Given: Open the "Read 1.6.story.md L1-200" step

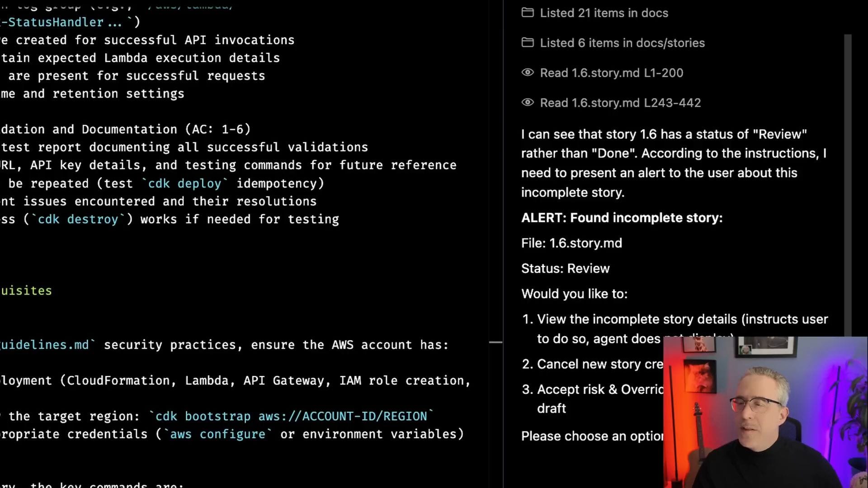Looking at the screenshot, I should tap(611, 73).
